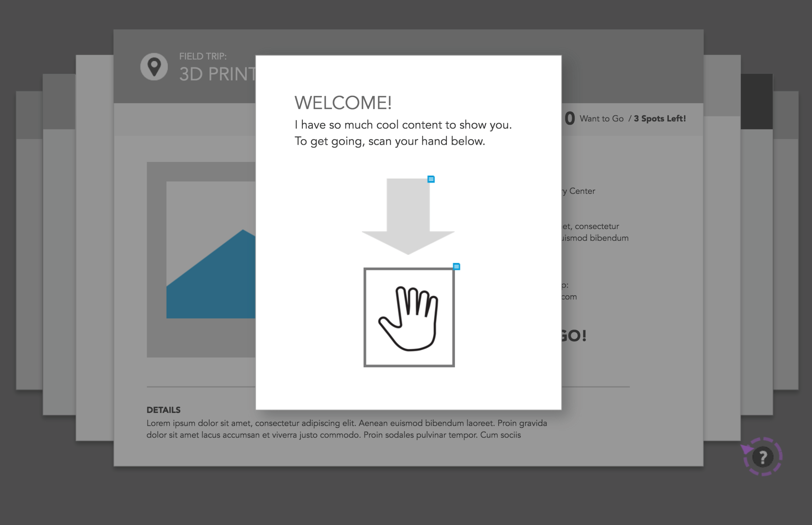The height and width of the screenshot is (525, 812).
Task: Click the partially hidden 'GO!' button
Action: (x=574, y=336)
